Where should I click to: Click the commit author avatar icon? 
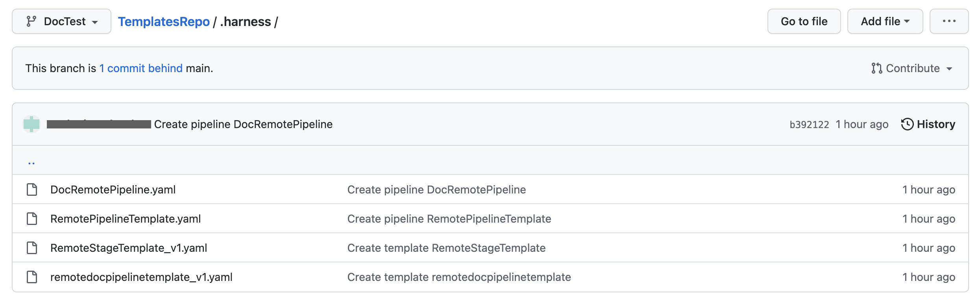pyautogui.click(x=31, y=124)
